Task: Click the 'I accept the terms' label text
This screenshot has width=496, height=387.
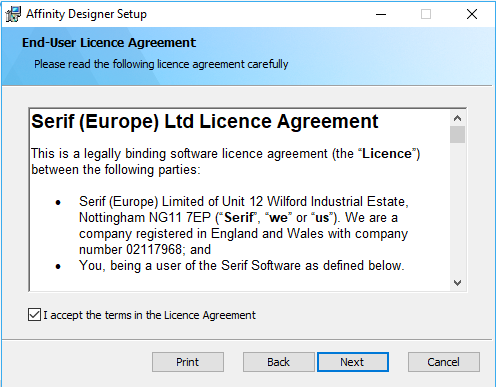Action: click(149, 315)
